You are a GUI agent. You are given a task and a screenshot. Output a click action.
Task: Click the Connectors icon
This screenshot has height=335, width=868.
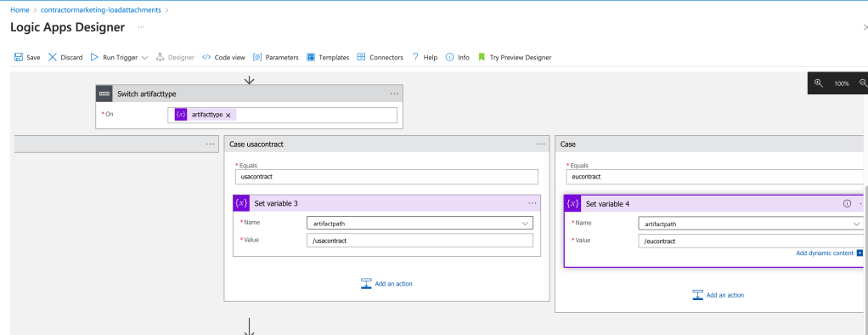(362, 57)
